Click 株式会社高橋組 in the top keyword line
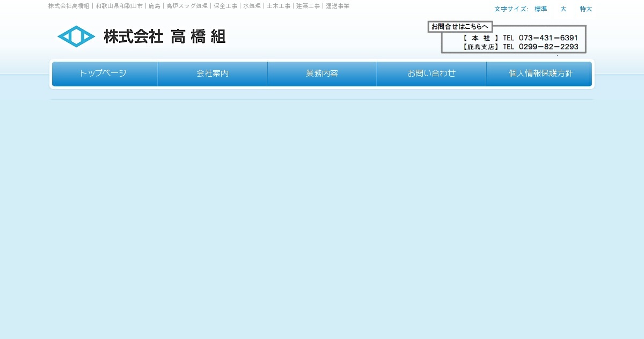Viewport: 644px width, 339px height. [x=69, y=6]
